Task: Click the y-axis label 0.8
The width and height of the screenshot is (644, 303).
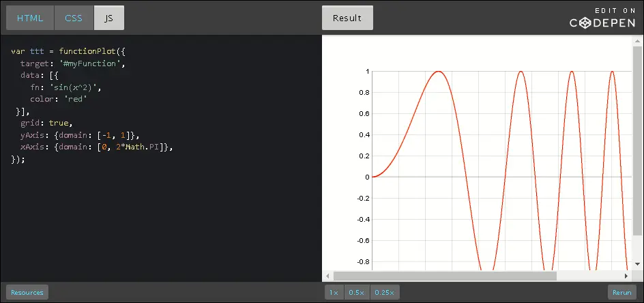Action: click(x=364, y=93)
